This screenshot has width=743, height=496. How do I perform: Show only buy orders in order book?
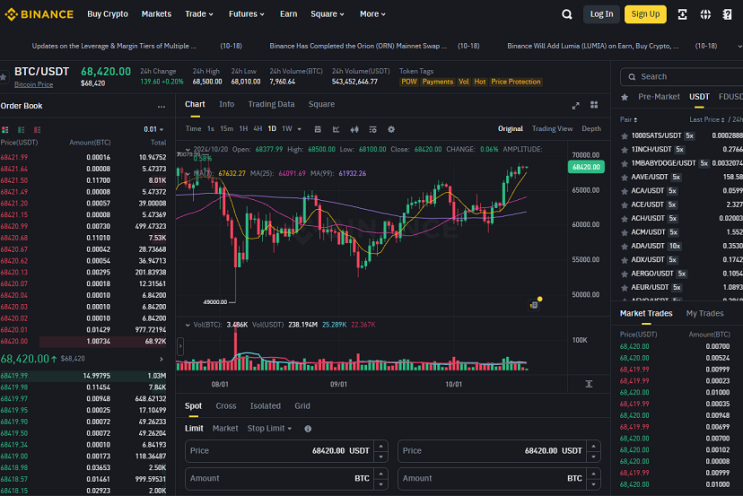(x=21, y=130)
